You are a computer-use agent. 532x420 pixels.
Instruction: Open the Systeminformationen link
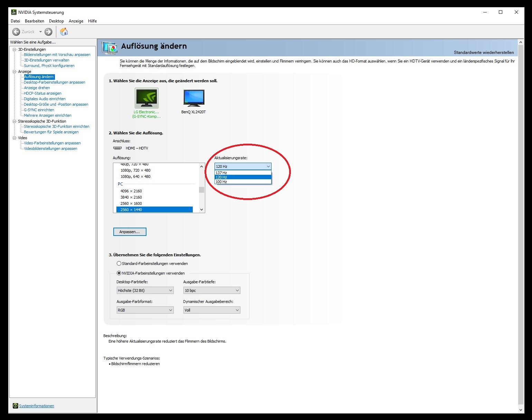point(37,406)
